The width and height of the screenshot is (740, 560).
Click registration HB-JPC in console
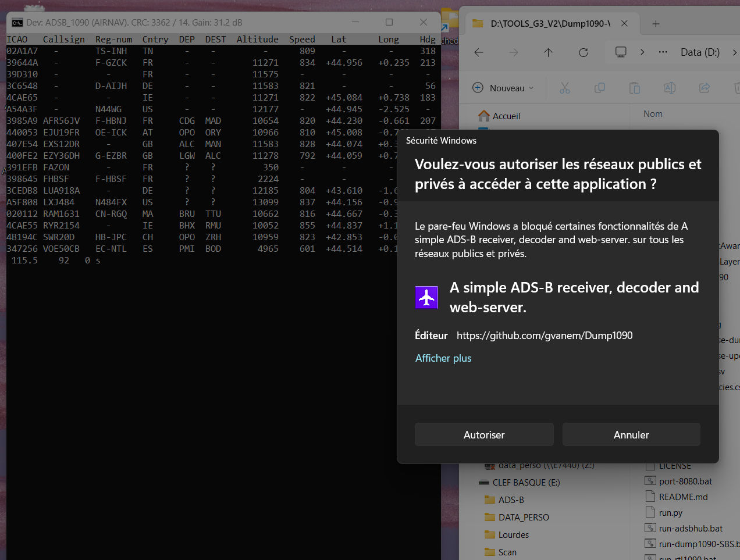111,237
